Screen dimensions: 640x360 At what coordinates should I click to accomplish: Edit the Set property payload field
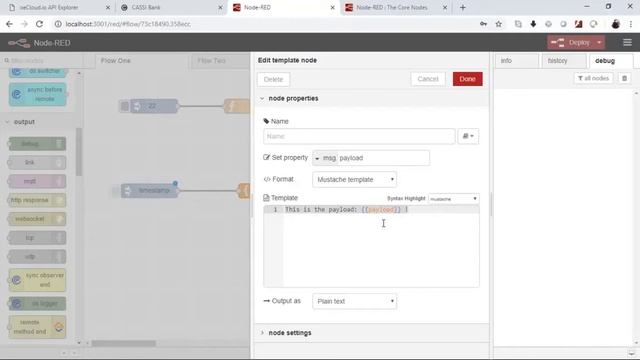click(x=383, y=158)
